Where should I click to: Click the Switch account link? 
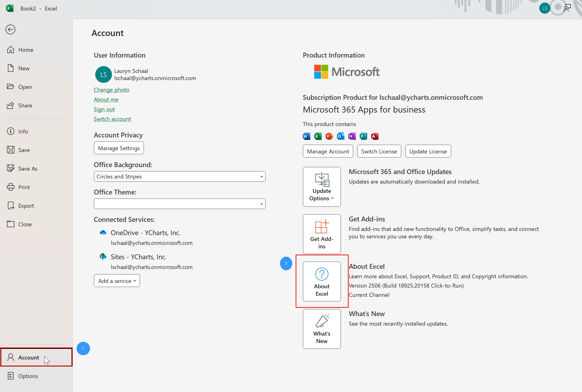click(x=112, y=119)
